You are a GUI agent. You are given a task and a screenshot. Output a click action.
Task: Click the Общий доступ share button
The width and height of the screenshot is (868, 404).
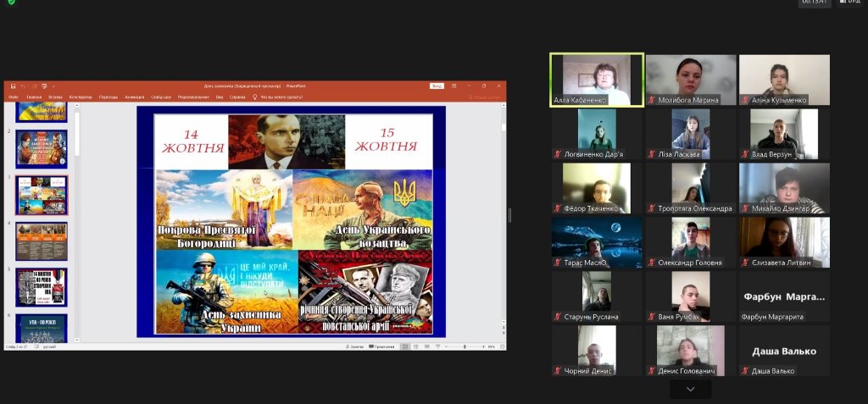(485, 97)
